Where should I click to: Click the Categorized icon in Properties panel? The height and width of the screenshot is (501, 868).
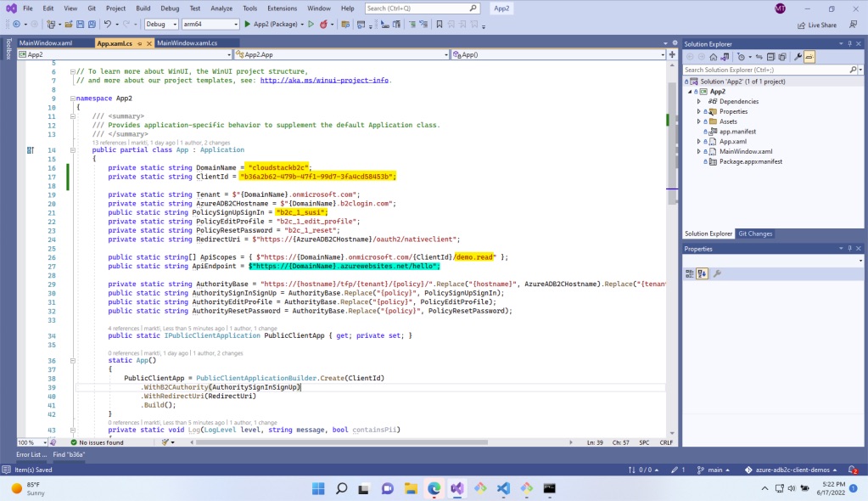690,273
